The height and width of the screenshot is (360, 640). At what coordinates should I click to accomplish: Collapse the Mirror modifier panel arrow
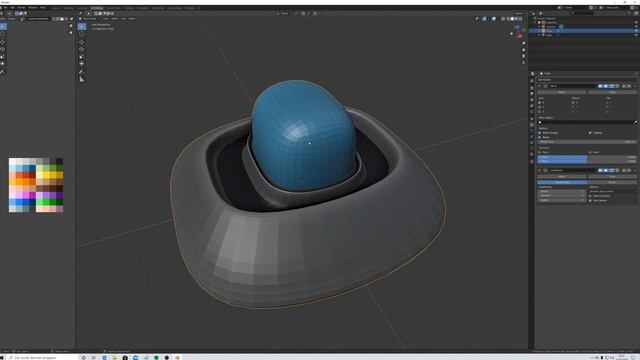[x=539, y=86]
